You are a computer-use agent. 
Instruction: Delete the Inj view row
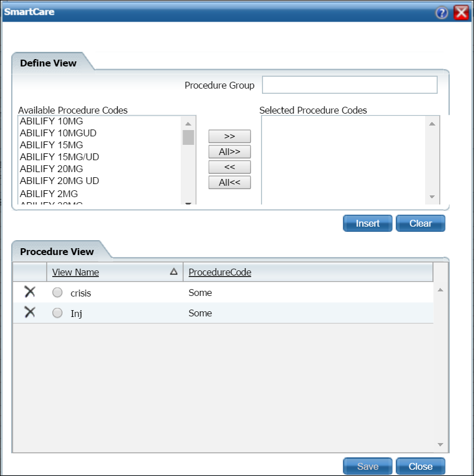29,312
